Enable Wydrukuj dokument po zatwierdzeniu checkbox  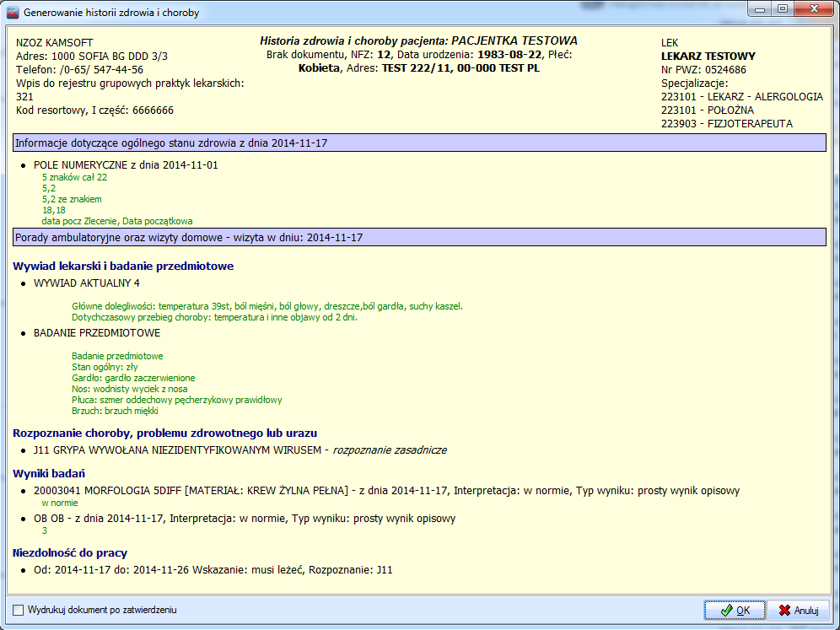click(19, 610)
